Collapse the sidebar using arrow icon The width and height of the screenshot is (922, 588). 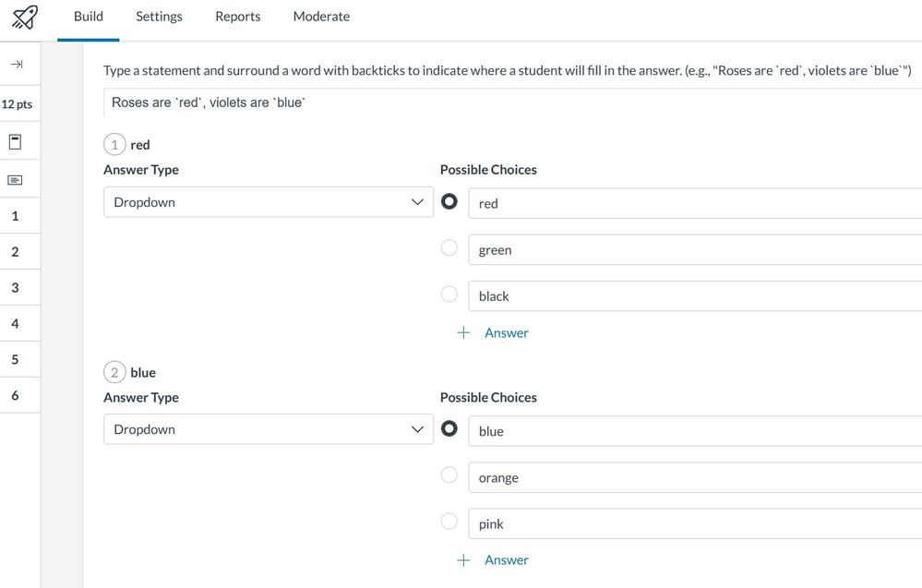pos(16,64)
